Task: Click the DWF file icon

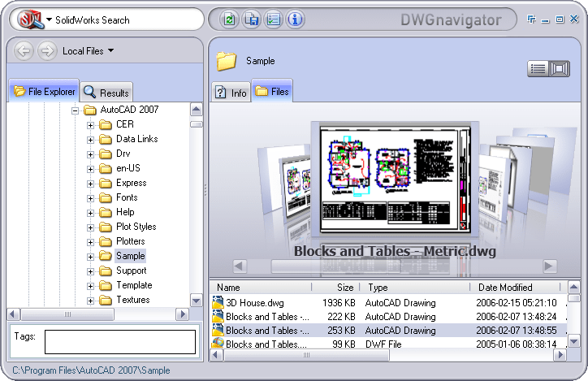Action: coord(218,343)
